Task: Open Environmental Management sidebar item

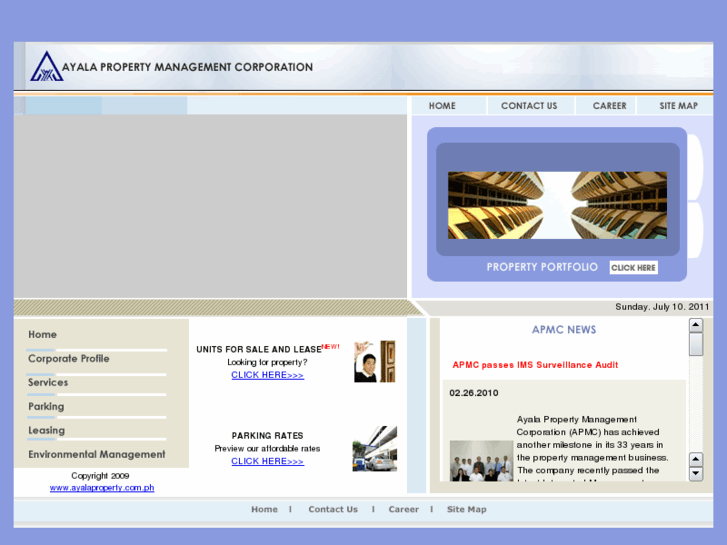Action: (x=96, y=455)
